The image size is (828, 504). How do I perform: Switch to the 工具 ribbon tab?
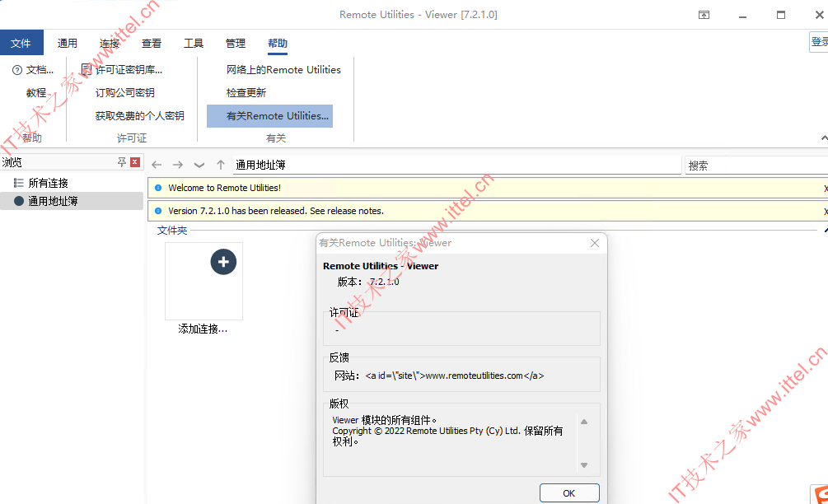click(194, 44)
